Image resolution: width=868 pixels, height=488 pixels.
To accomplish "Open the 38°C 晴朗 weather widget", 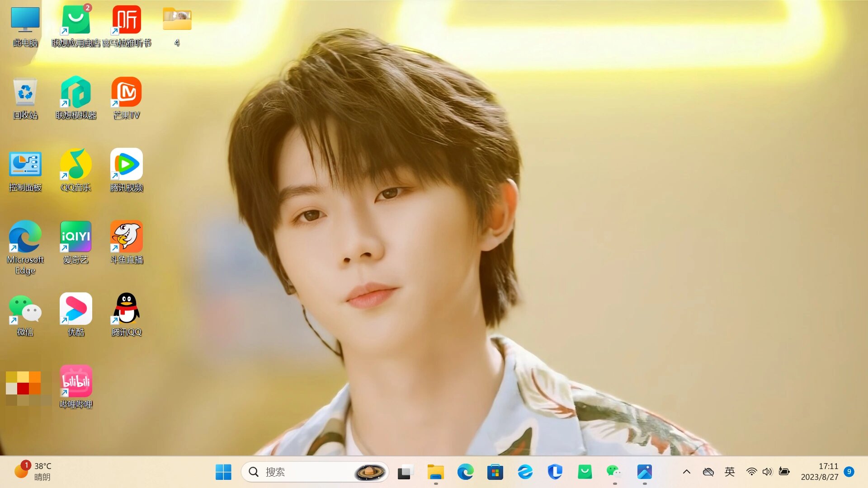I will click(33, 472).
